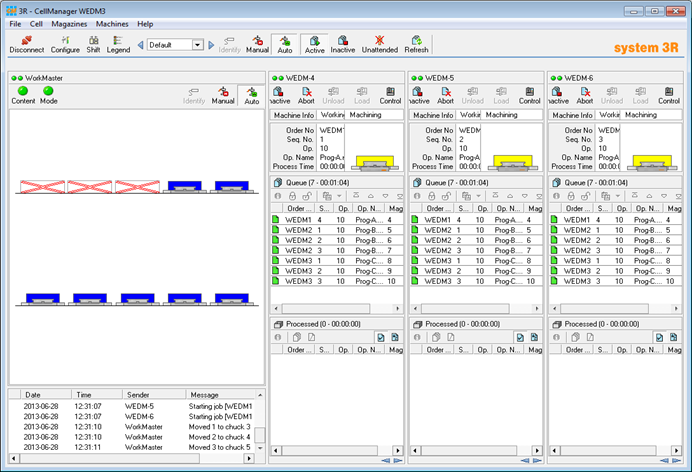Toggle Auto mode in the main toolbar
692x472 pixels.
pos(285,45)
